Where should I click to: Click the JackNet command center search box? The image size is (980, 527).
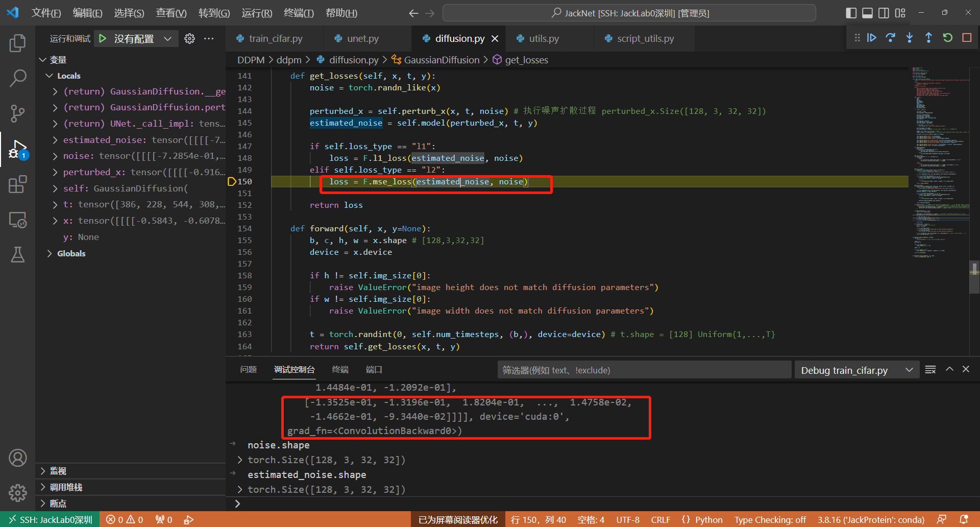[629, 13]
